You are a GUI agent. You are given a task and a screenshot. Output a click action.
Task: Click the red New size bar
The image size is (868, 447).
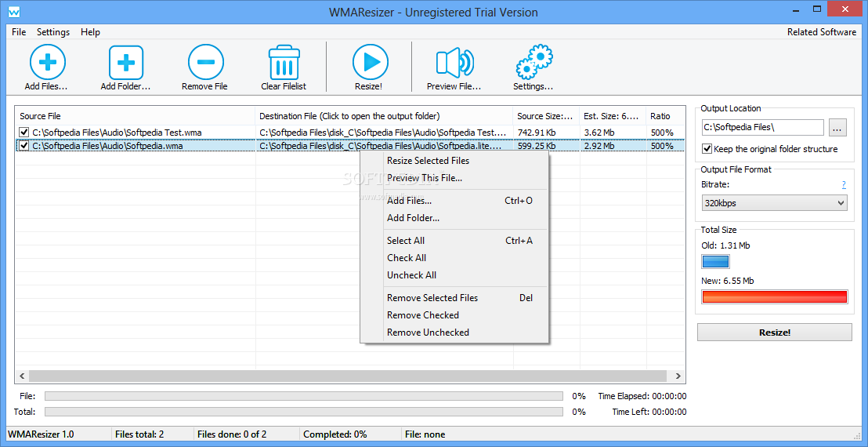775,296
